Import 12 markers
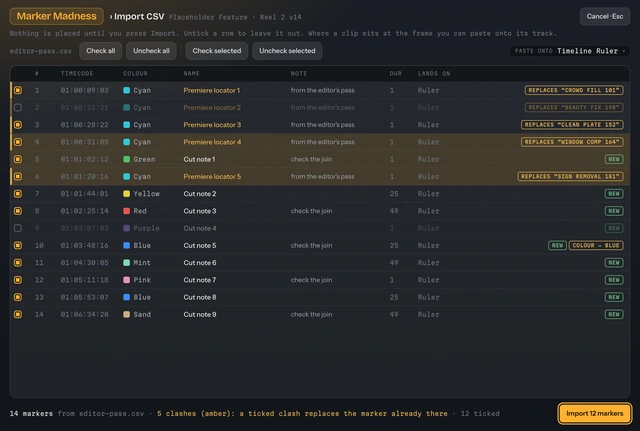The width and height of the screenshot is (640, 431). 595,413
